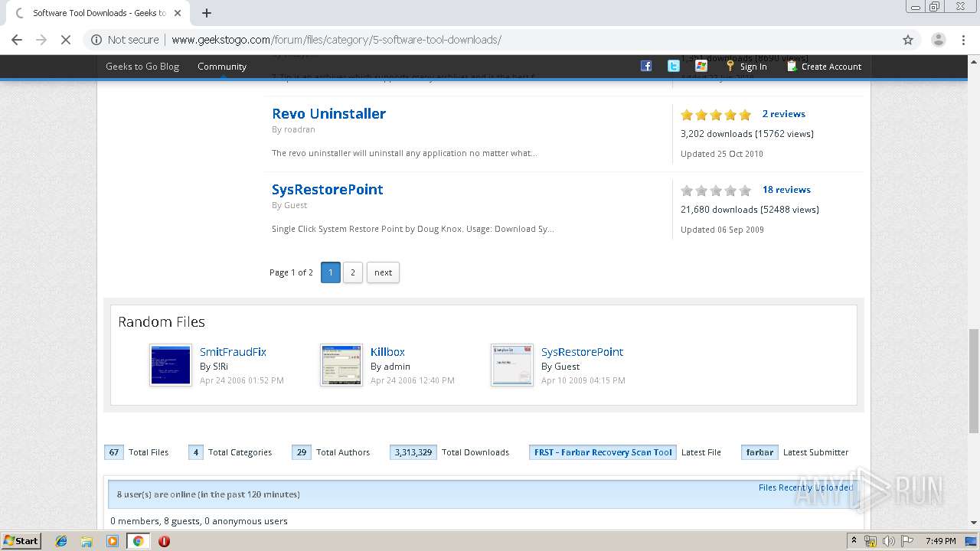Stop loading the page
Image resolution: width=980 pixels, height=551 pixels.
click(66, 40)
